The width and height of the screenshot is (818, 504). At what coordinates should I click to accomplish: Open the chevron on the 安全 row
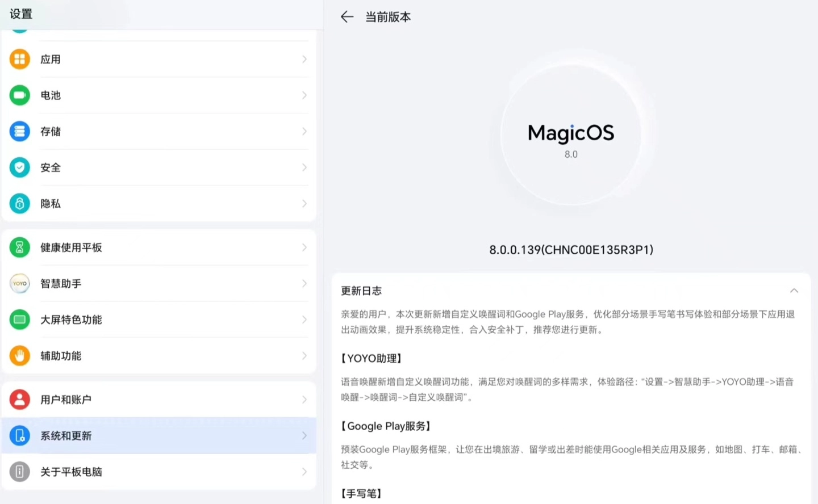click(x=304, y=167)
